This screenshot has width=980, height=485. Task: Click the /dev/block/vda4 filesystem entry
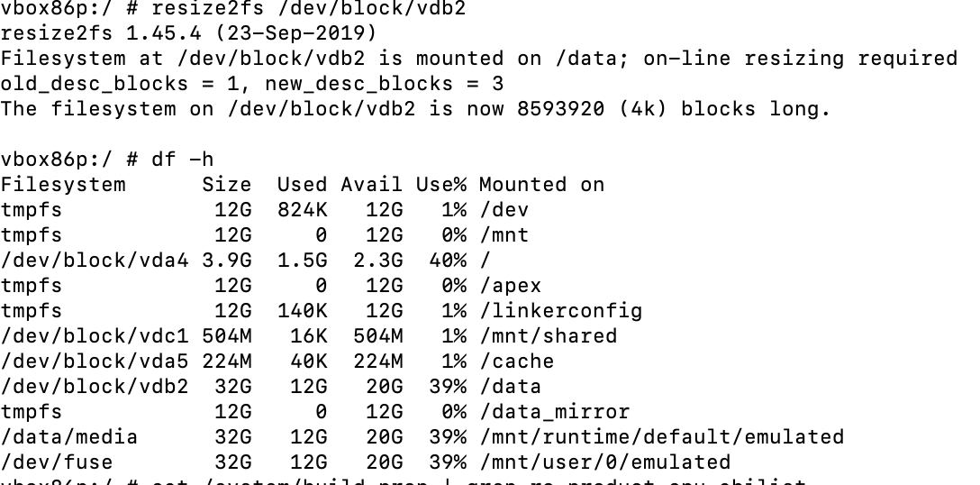(95, 261)
